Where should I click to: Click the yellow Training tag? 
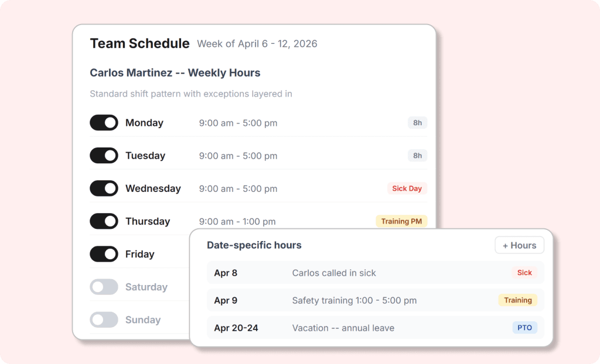[517, 300]
